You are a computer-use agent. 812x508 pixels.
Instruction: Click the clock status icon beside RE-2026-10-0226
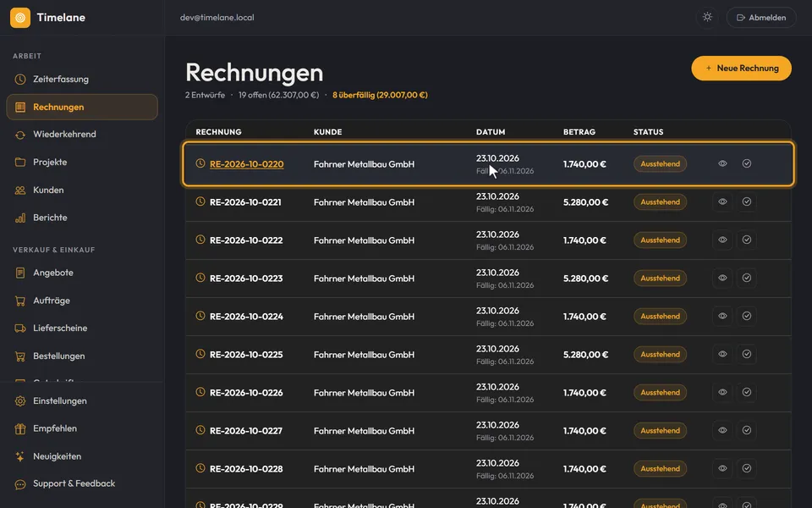point(200,392)
